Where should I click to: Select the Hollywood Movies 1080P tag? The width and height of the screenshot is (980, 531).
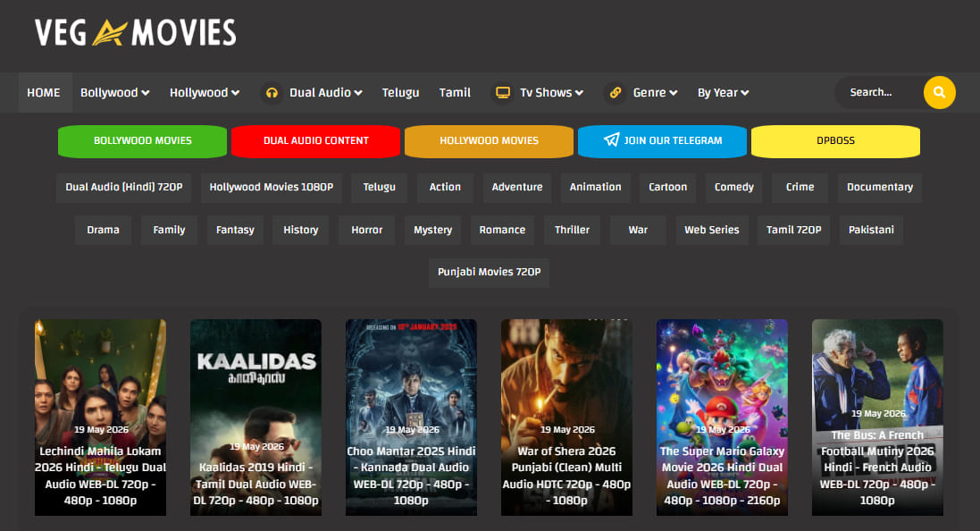(x=272, y=188)
